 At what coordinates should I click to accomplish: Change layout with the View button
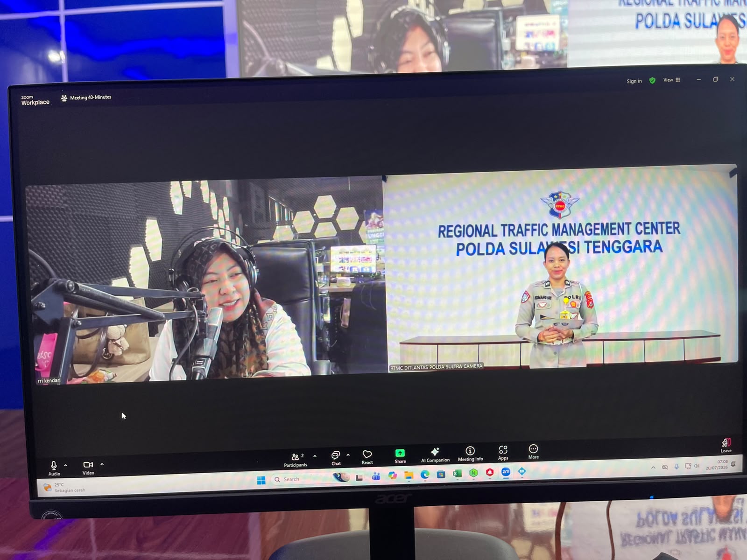[671, 80]
